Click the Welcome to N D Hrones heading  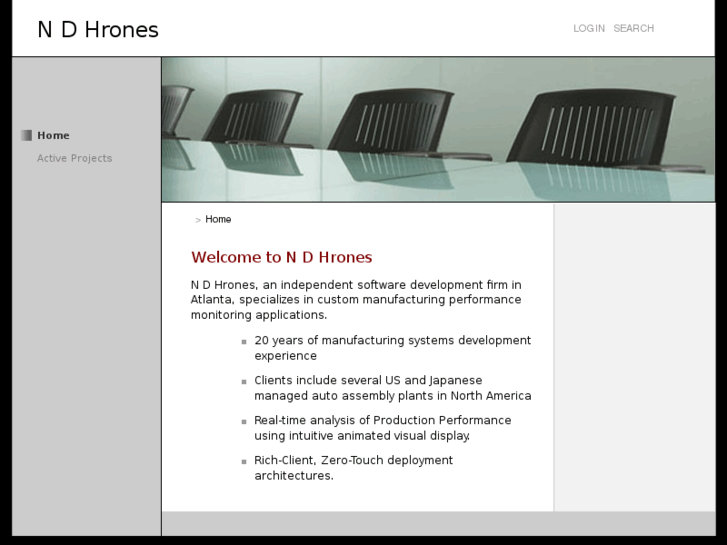[x=281, y=257]
